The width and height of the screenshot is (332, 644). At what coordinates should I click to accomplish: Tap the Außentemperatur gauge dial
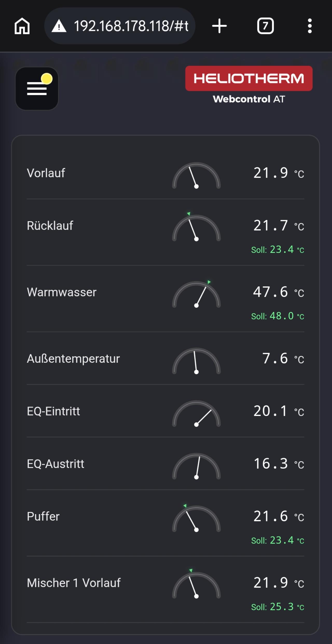196,361
